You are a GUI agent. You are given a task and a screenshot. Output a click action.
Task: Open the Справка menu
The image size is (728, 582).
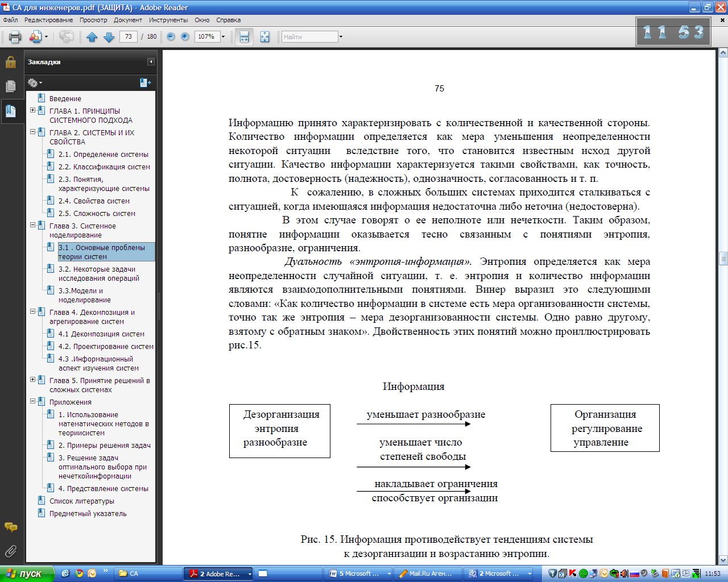click(228, 20)
